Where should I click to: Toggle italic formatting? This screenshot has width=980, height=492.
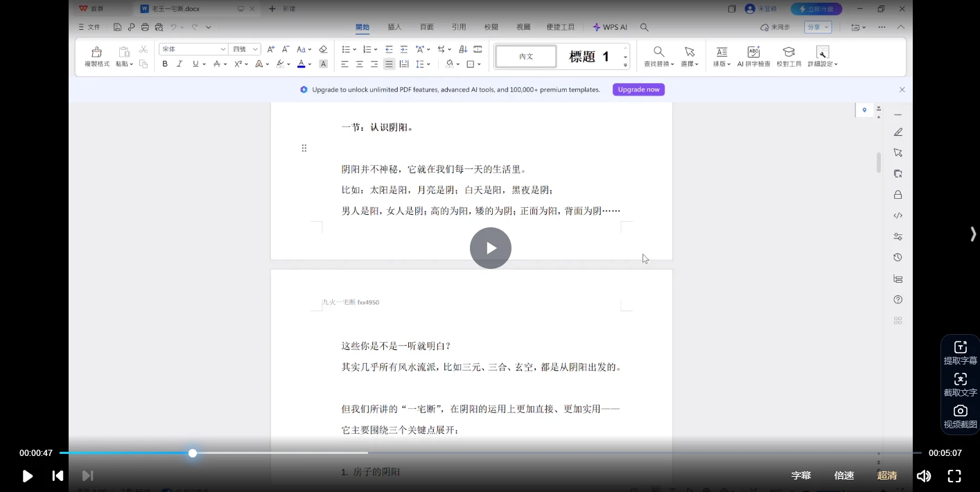[179, 64]
